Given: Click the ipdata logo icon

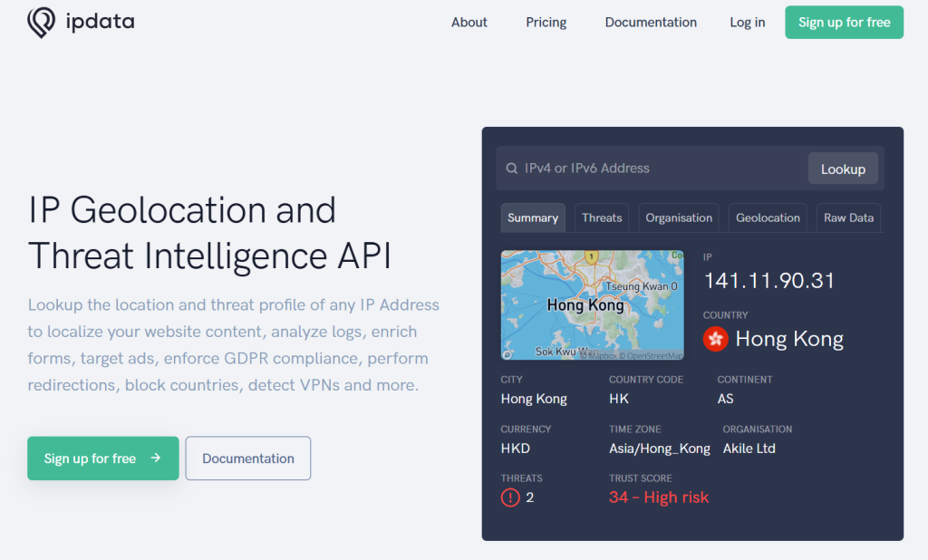Looking at the screenshot, I should [42, 23].
